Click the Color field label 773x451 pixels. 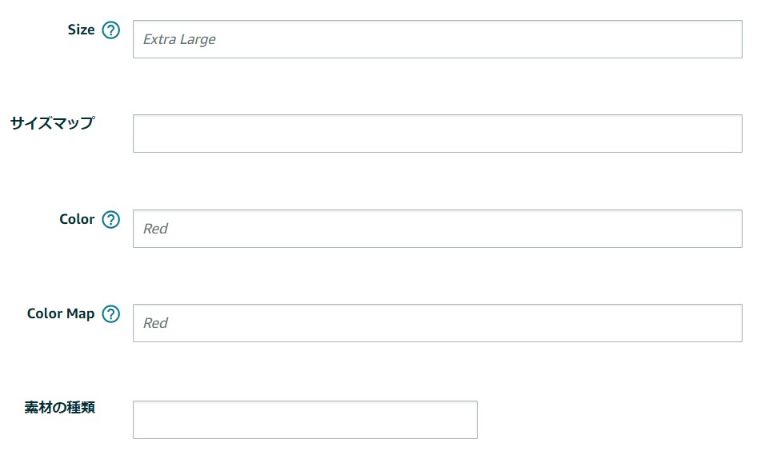coord(76,219)
